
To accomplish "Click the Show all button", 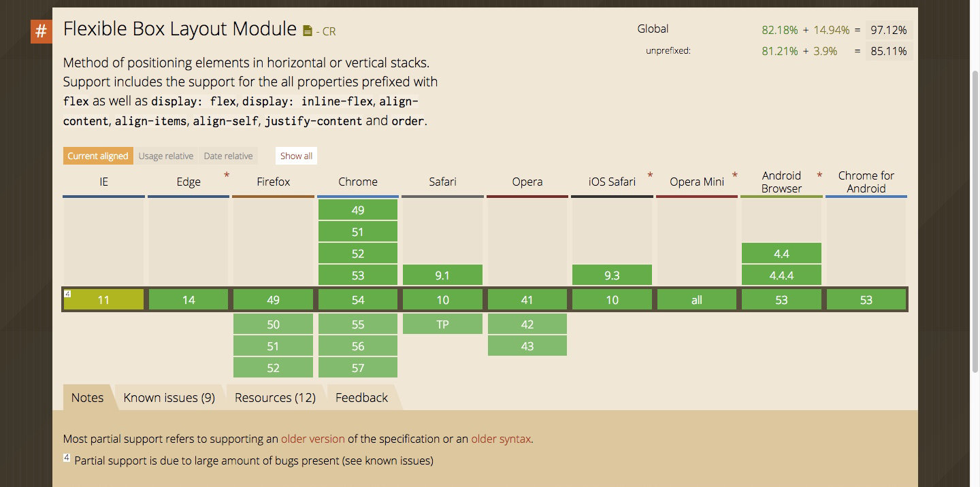I will 296,156.
